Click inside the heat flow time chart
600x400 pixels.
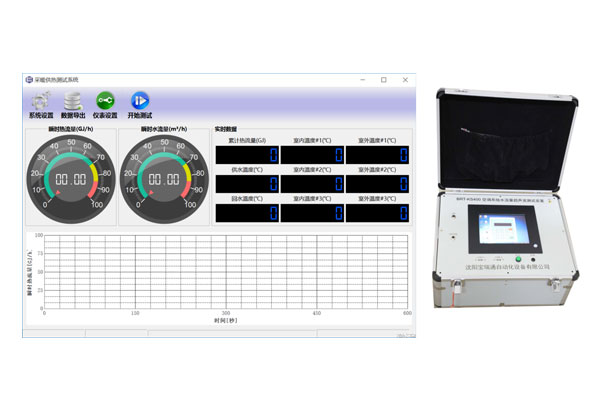226,271
